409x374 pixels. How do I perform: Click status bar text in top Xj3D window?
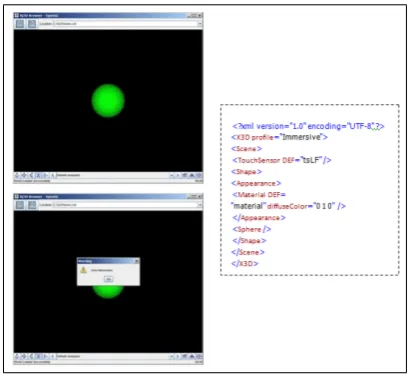pos(32,181)
